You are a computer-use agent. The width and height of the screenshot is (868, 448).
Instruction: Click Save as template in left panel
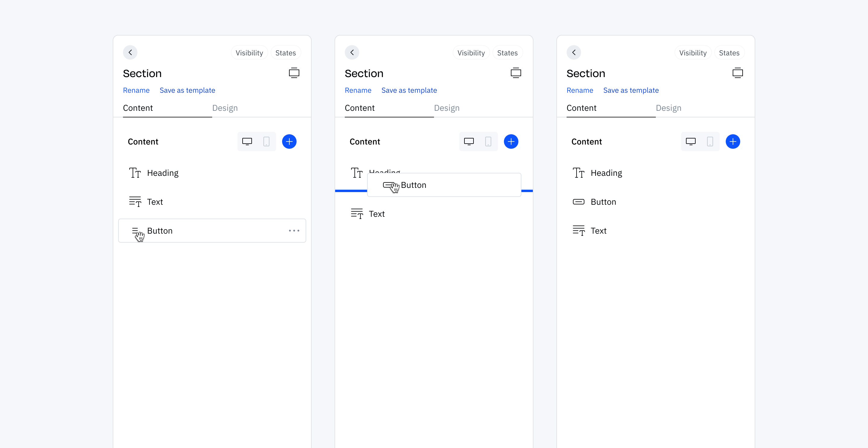click(x=187, y=91)
